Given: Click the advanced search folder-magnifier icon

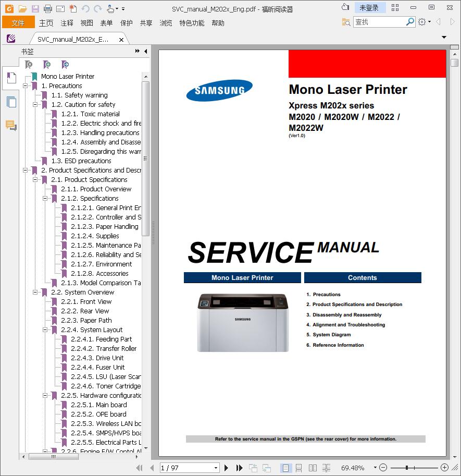Looking at the screenshot, I should pos(346,22).
